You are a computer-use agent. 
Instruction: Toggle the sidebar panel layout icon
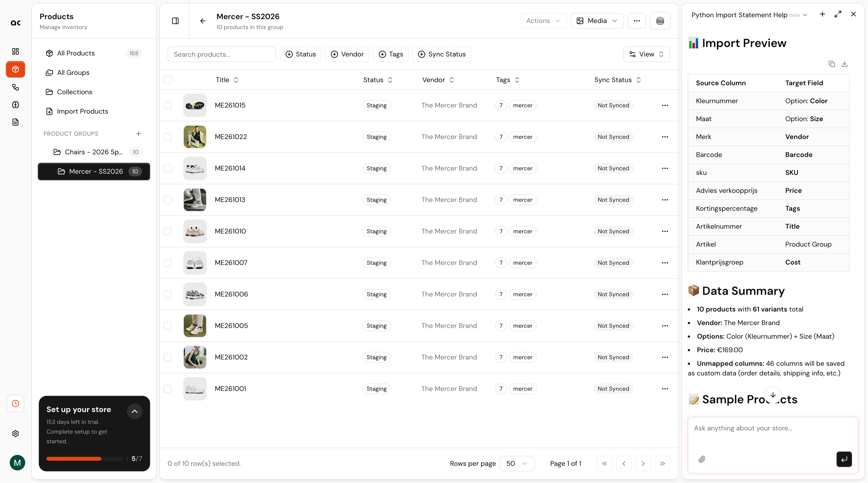click(175, 21)
